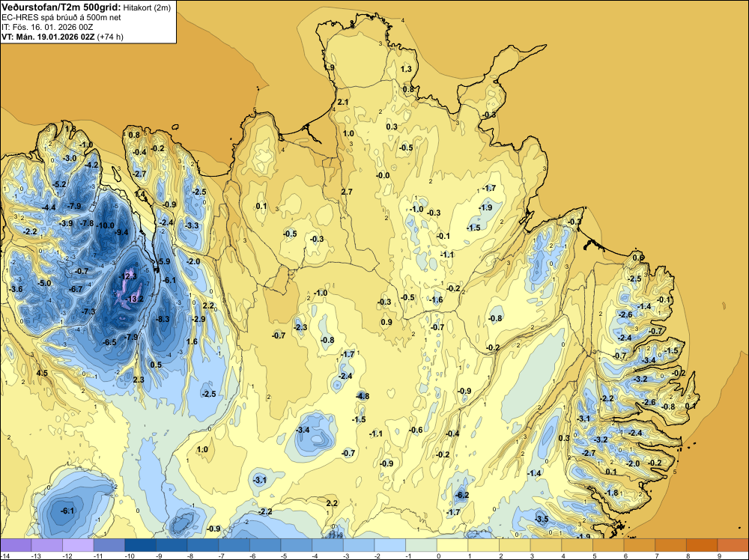Click the -5.0 temperature value

pyautogui.click(x=44, y=283)
